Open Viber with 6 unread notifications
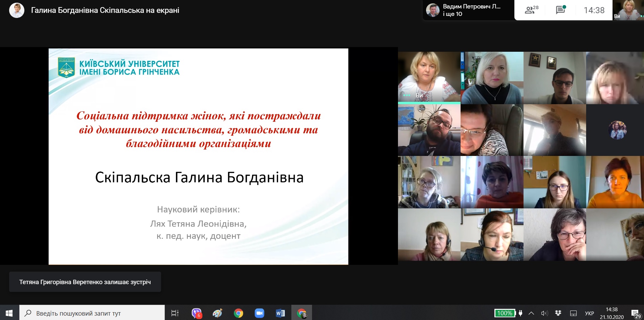644x320 pixels. click(x=196, y=313)
